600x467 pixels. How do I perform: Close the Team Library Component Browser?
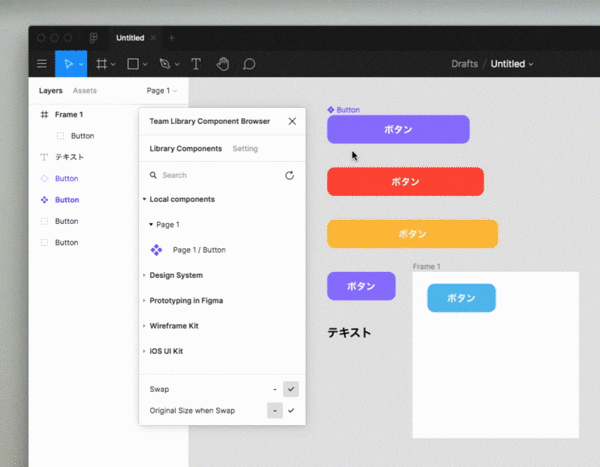pyautogui.click(x=292, y=121)
